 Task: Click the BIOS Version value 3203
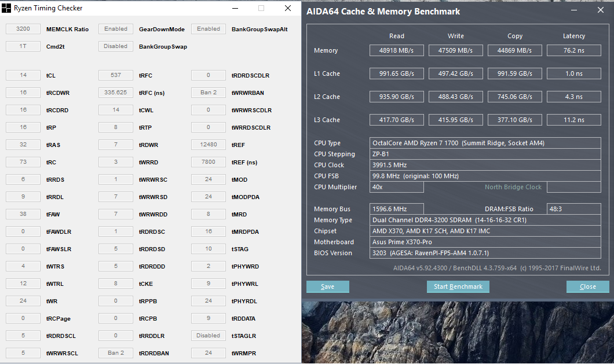[x=485, y=253]
